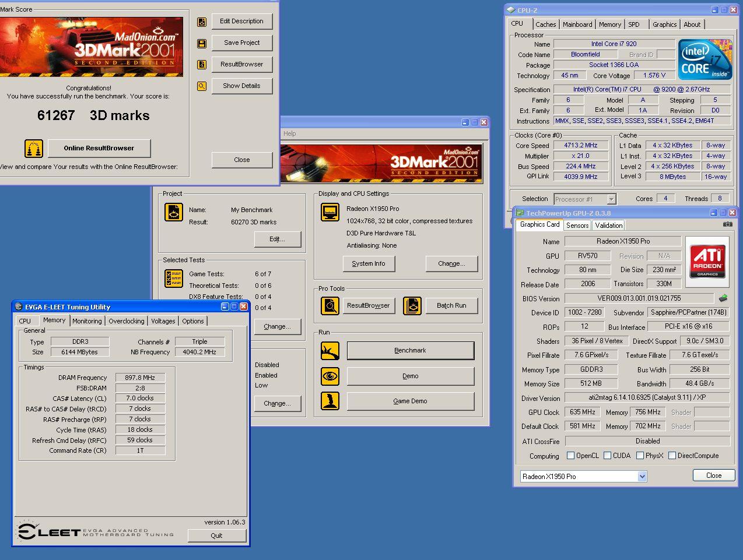
Task: Switch to the Overclocking tab in E-LEET
Action: pyautogui.click(x=127, y=321)
